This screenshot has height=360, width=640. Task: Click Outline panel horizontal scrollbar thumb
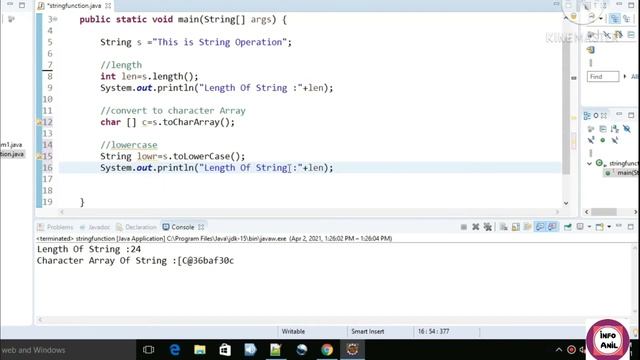click(604, 212)
